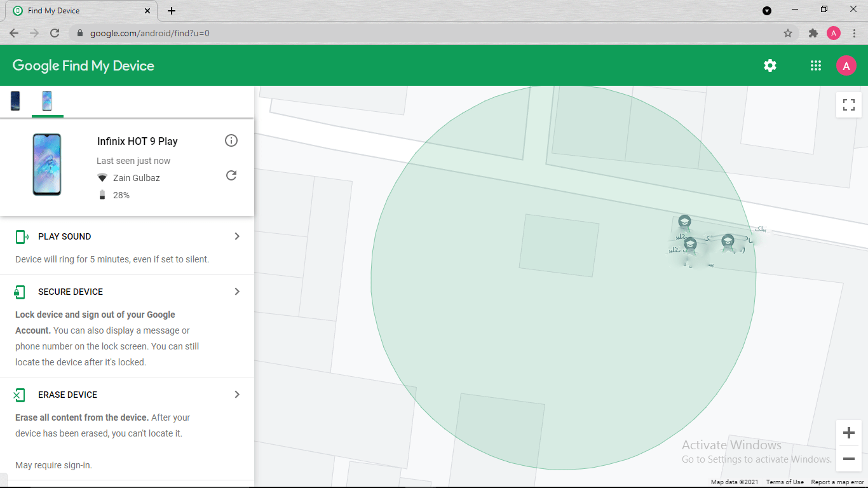Click Report a map error
Viewport: 868px width, 488px height.
click(x=837, y=482)
